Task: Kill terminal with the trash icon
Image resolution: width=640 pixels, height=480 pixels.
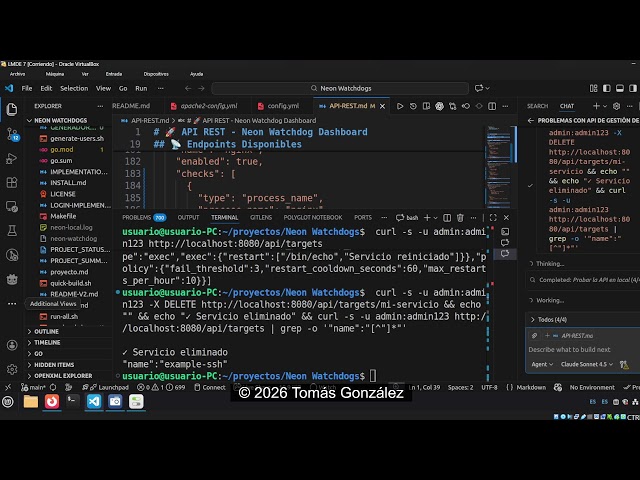Action: tap(460, 218)
